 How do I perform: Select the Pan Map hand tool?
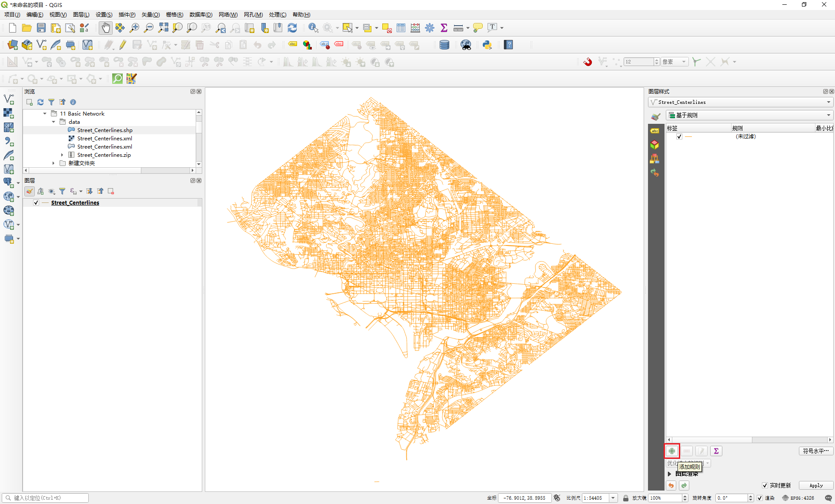[x=106, y=27]
